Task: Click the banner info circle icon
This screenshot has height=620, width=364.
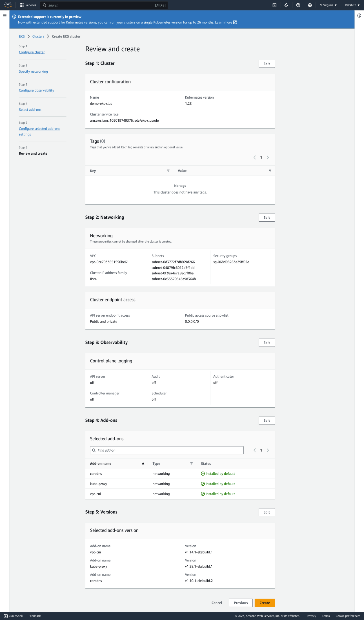Action: [x=14, y=17]
